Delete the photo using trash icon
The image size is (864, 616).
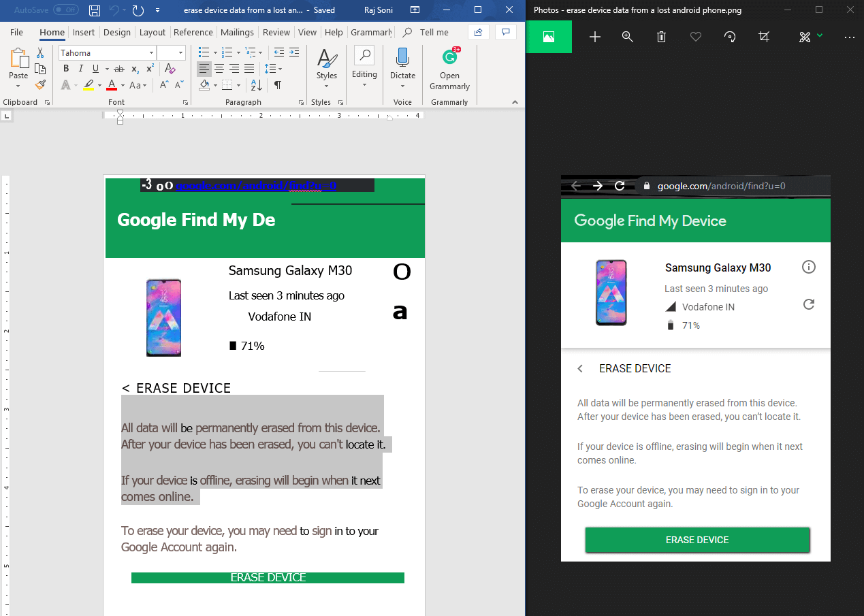coord(661,37)
